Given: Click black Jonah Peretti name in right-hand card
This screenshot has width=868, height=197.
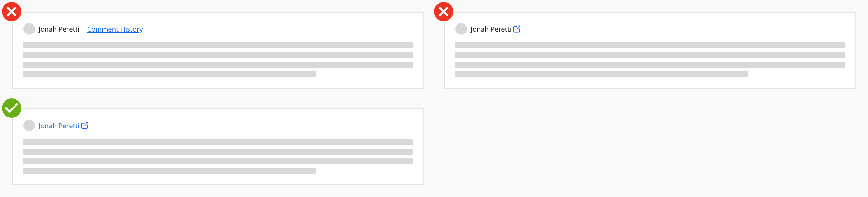Looking at the screenshot, I should pyautogui.click(x=491, y=29).
